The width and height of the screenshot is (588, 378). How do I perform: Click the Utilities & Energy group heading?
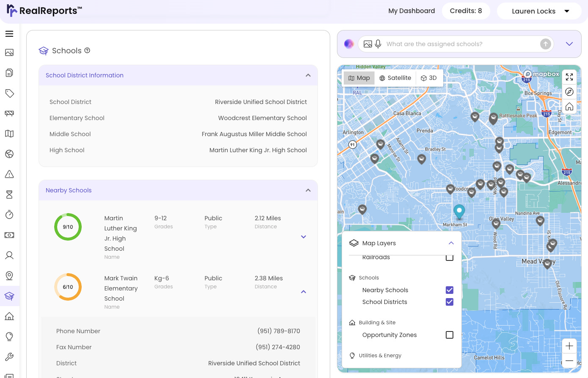(x=380, y=356)
